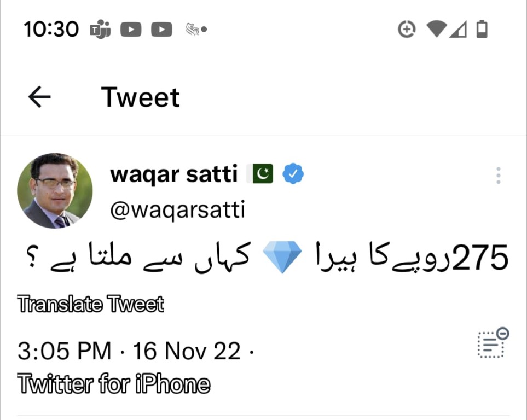The image size is (527, 420).
Task: Tap the Wi-Fi signal icon
Action: pyautogui.click(x=436, y=30)
